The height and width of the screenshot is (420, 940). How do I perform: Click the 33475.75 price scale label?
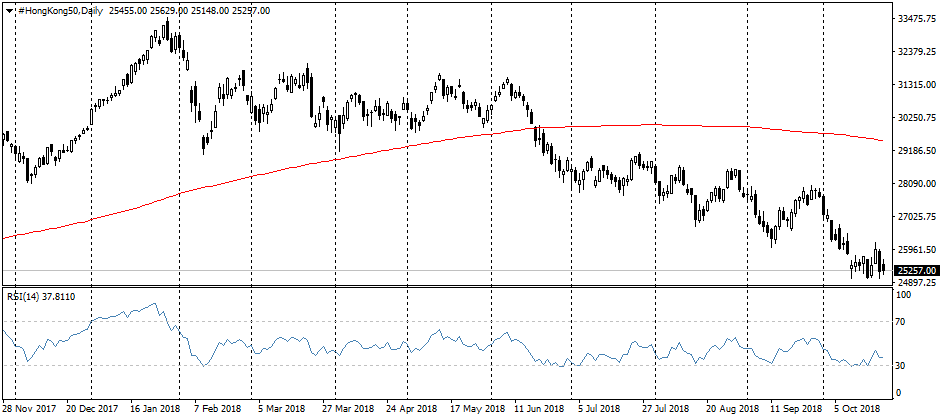tap(916, 19)
